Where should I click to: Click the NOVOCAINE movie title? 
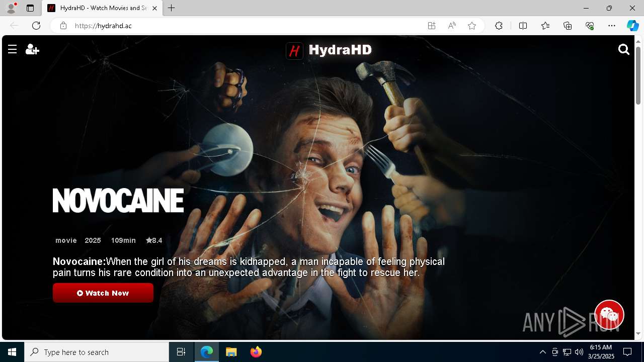[118, 201]
